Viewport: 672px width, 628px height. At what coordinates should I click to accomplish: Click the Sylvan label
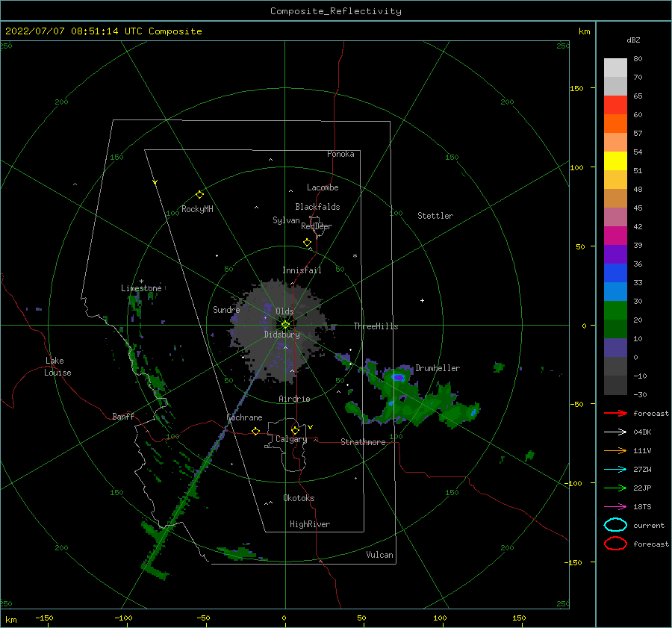pos(286,220)
